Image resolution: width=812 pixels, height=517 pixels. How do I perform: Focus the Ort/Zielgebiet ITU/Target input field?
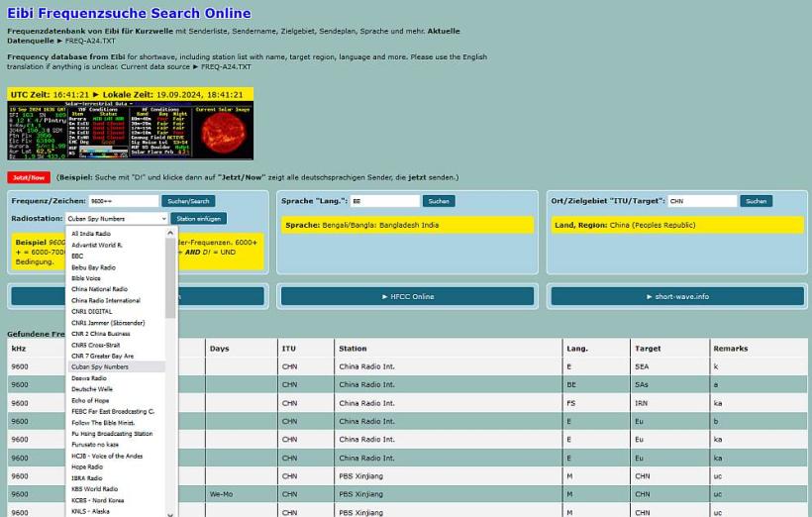pos(703,201)
